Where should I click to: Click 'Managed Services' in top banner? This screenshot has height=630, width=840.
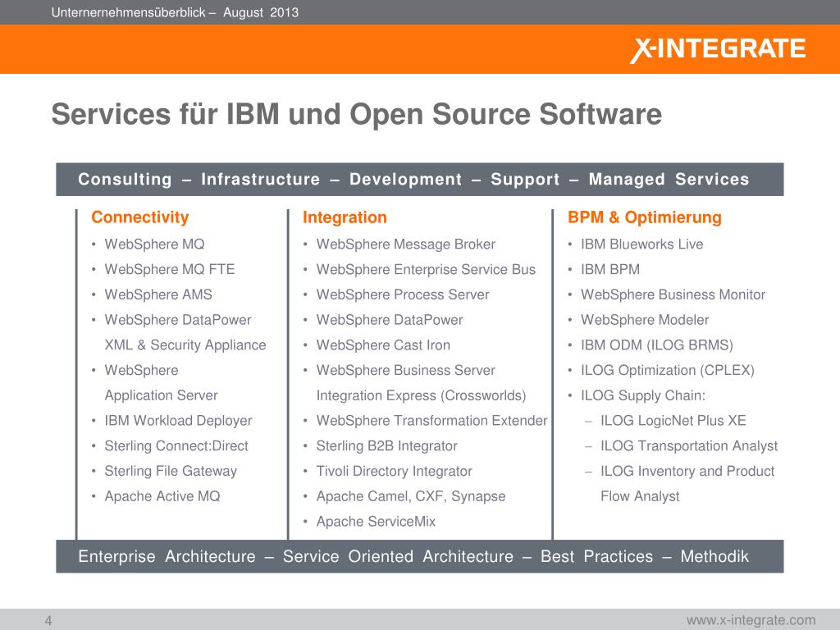(669, 179)
